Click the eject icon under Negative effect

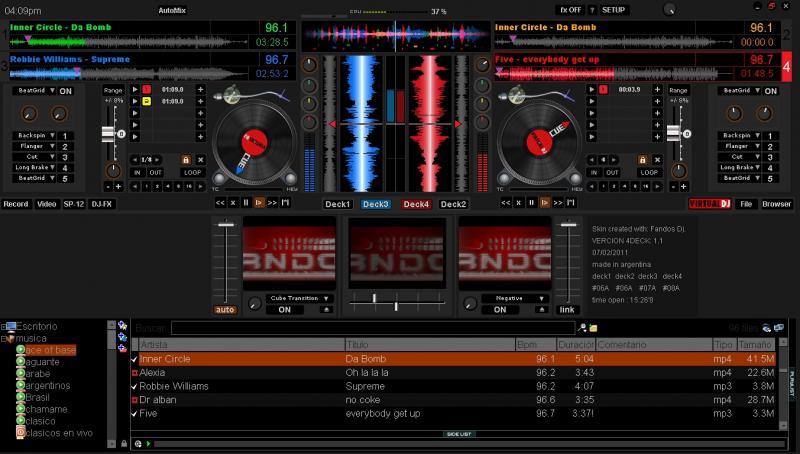[541, 310]
